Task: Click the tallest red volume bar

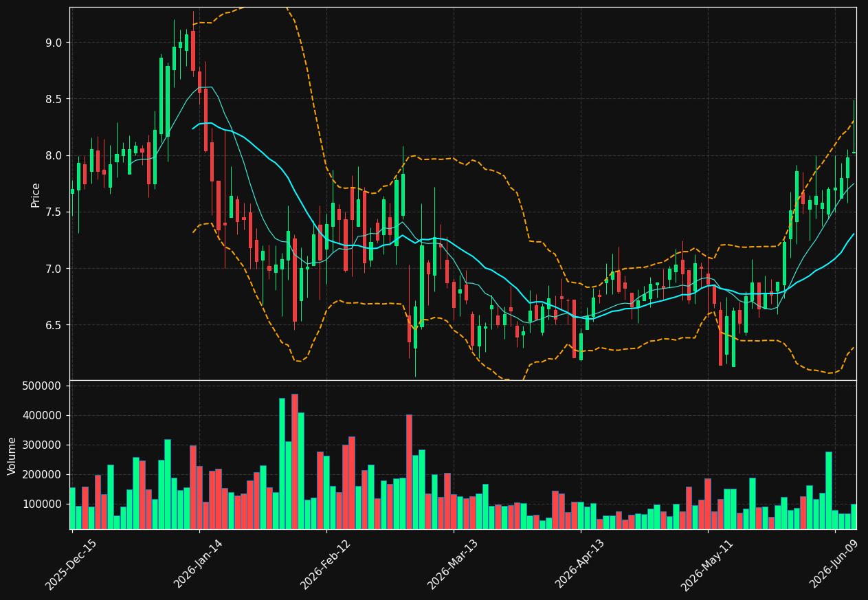Action: coord(295,461)
